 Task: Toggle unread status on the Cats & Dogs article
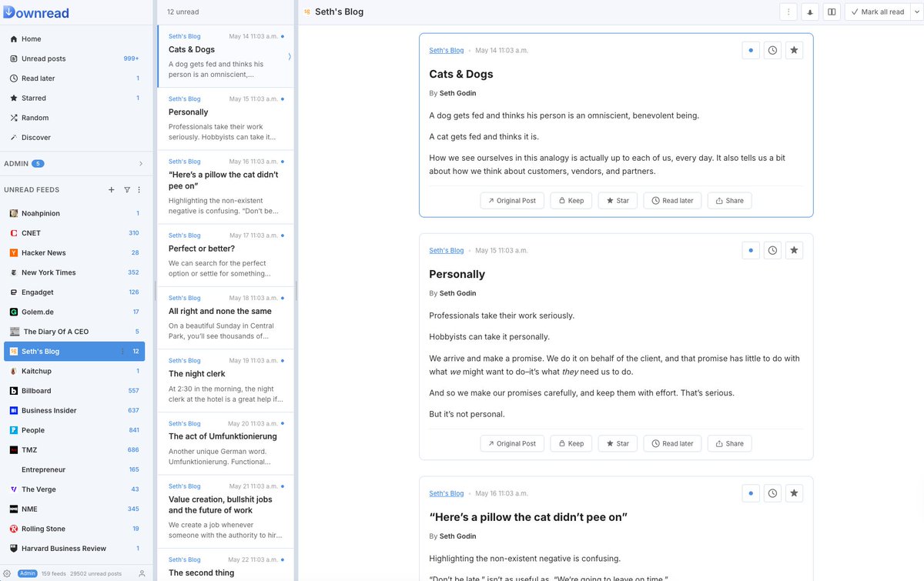click(751, 50)
